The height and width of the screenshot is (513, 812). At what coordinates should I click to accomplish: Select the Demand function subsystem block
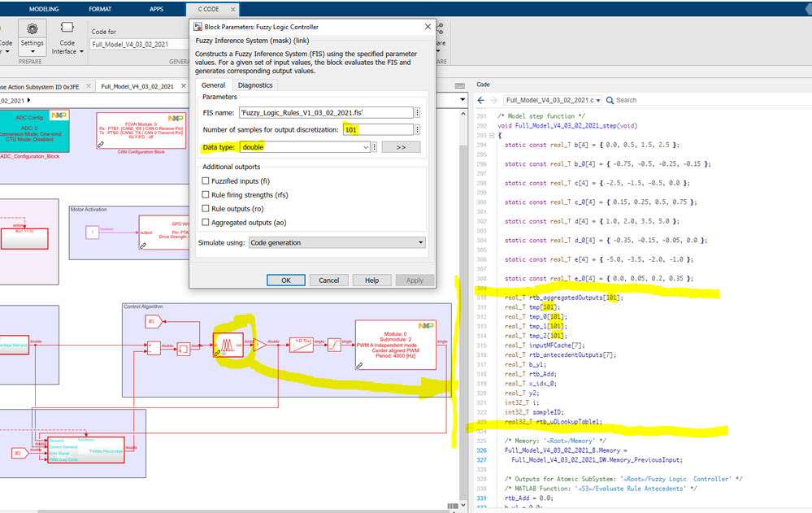85,450
